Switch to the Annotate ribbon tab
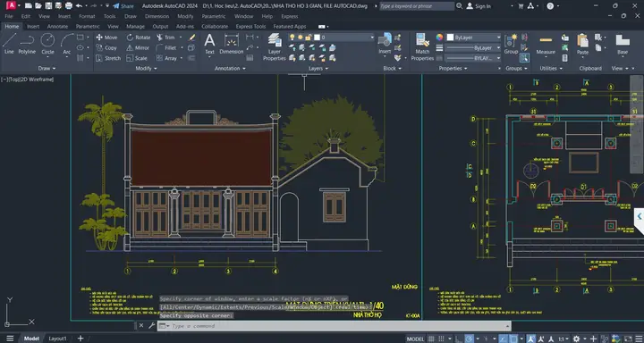This screenshot has width=644, height=343. click(57, 26)
